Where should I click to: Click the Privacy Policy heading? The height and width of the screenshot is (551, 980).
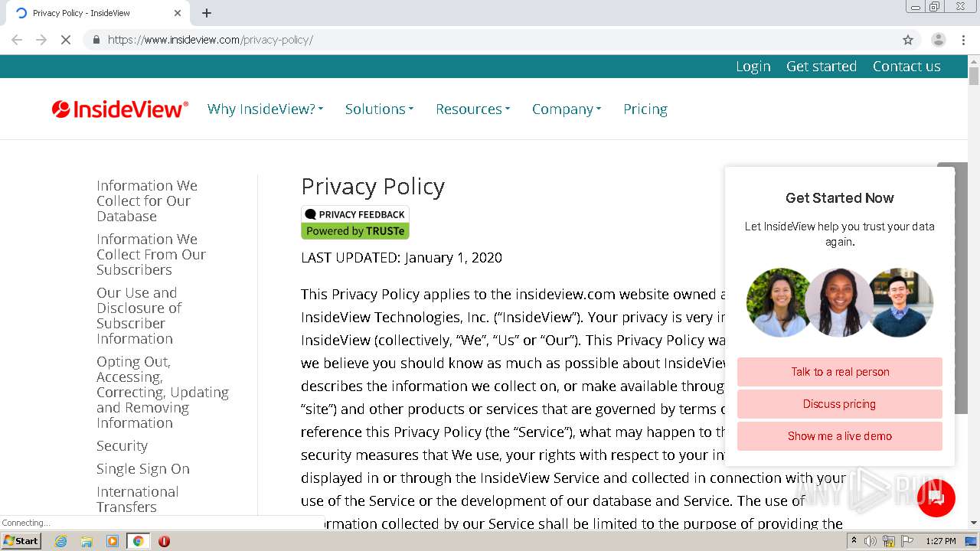pos(373,187)
